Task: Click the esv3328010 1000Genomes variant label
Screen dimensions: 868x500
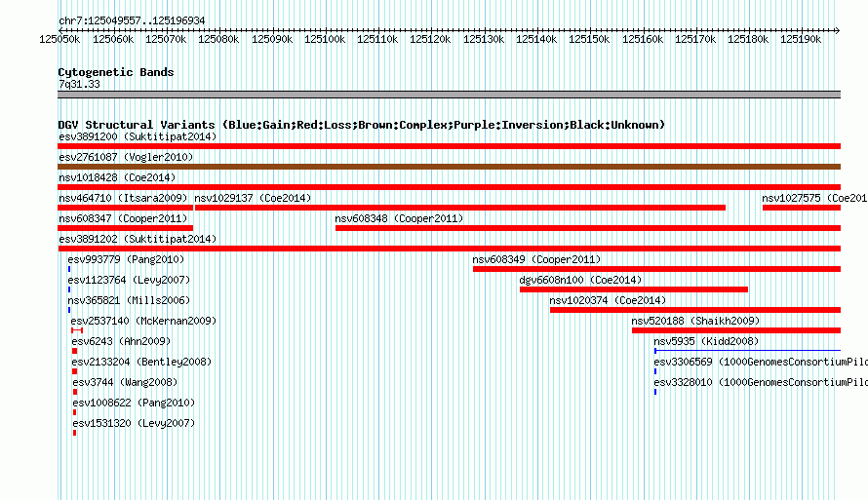Action: (x=761, y=382)
